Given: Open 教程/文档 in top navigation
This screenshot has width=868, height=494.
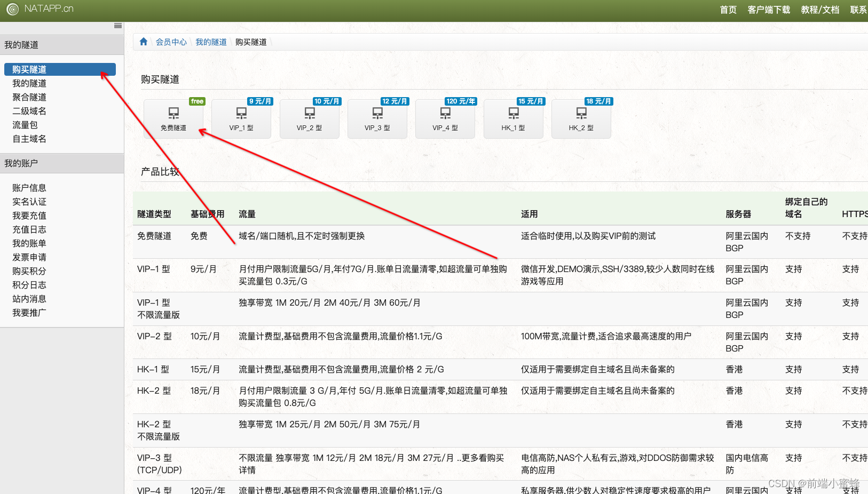Looking at the screenshot, I should 820,10.
